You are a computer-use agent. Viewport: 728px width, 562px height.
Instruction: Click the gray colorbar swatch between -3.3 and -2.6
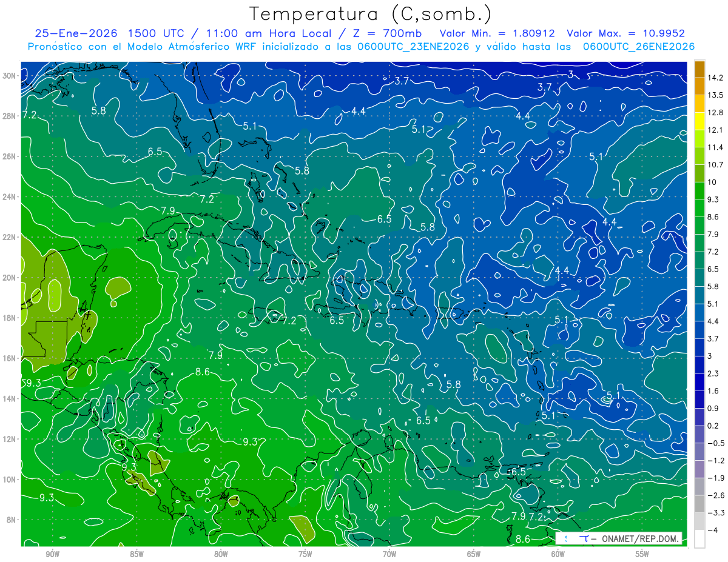click(699, 504)
